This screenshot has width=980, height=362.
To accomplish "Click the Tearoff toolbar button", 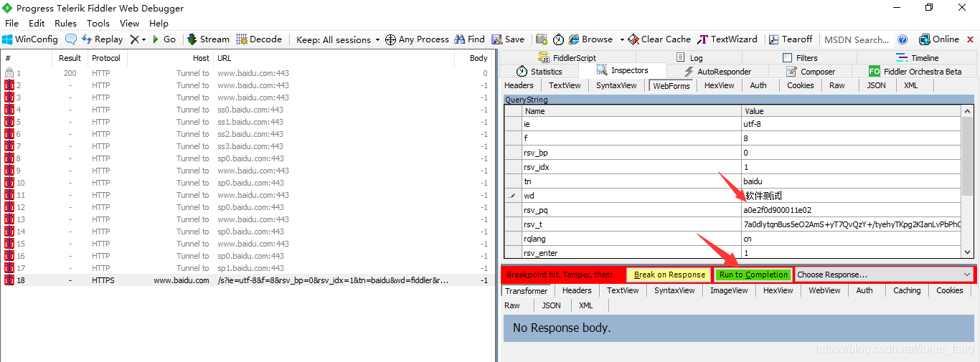I will pos(791,39).
